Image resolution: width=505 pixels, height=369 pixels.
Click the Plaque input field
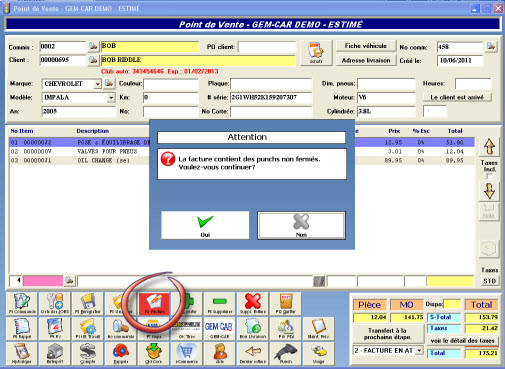[x=271, y=84]
